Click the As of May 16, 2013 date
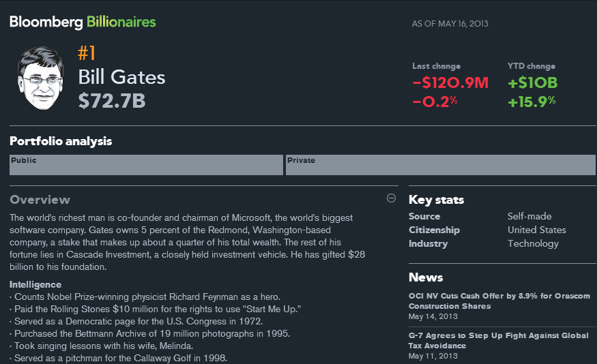The width and height of the screenshot is (597, 364). click(x=450, y=24)
